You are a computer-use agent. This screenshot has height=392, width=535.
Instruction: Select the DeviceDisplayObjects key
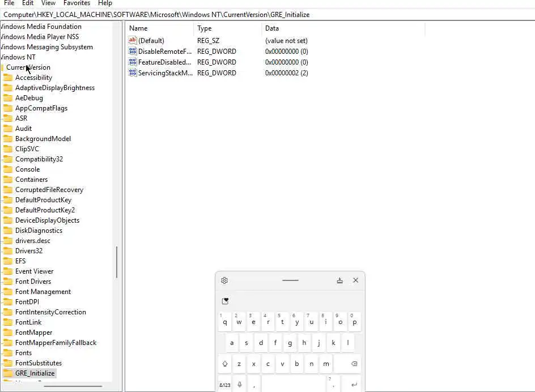pos(47,220)
